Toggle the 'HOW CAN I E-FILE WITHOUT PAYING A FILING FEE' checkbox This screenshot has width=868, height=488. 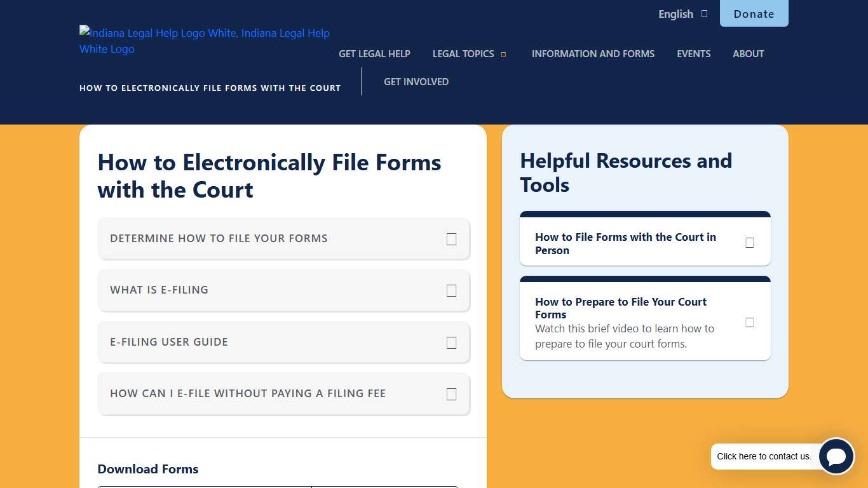(x=451, y=394)
